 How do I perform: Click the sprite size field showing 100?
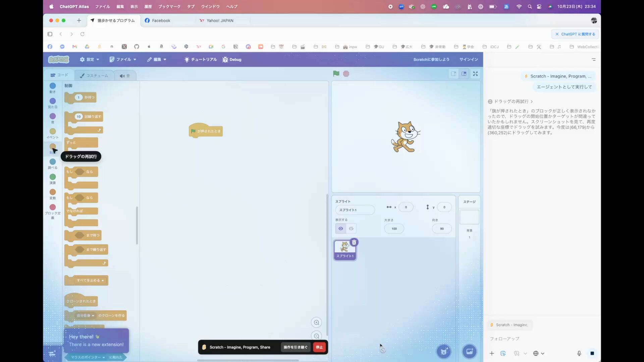pyautogui.click(x=394, y=229)
